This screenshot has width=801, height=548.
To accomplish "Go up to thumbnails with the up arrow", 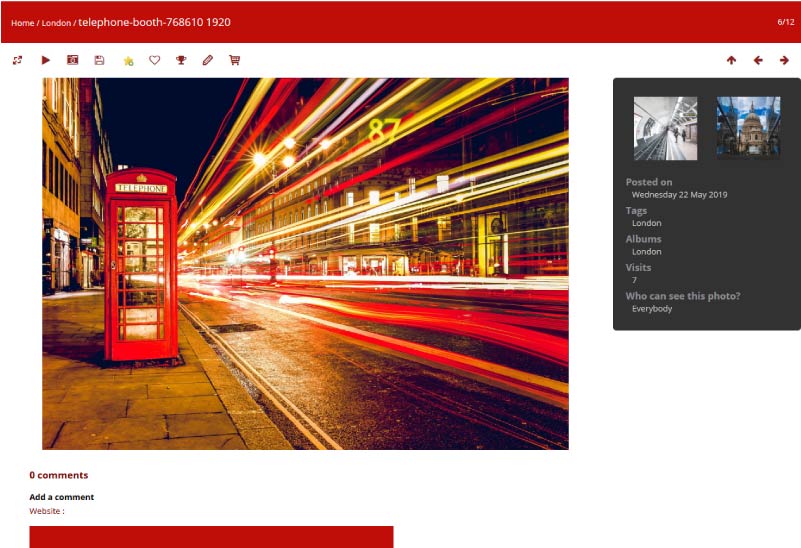I will pyautogui.click(x=731, y=60).
